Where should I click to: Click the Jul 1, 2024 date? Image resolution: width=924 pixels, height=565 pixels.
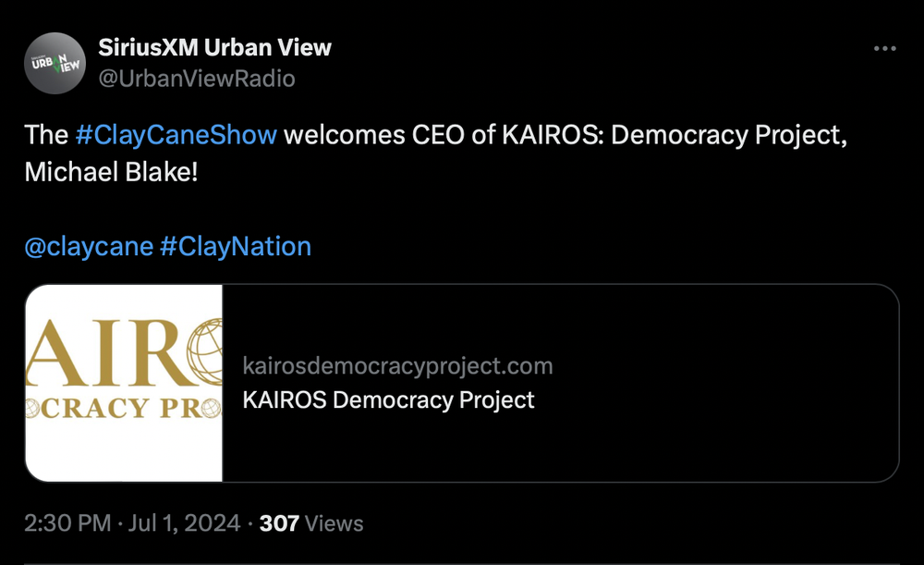coord(184,523)
